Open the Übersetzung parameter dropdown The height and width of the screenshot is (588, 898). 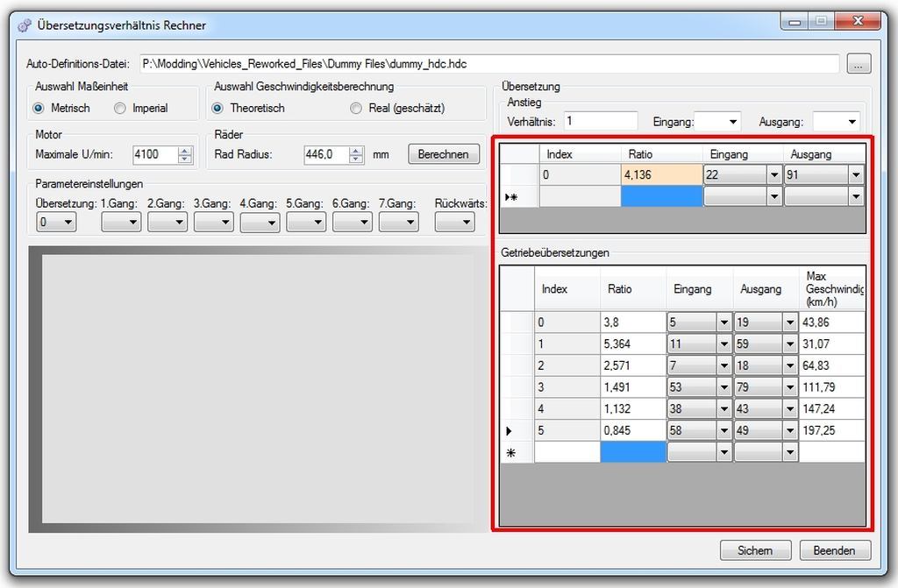tap(56, 223)
